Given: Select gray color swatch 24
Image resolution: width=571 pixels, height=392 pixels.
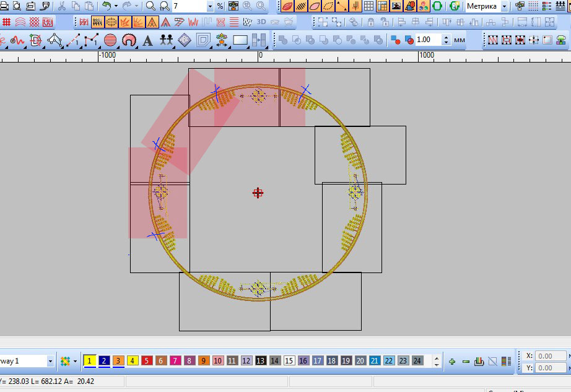Looking at the screenshot, I should (417, 360).
